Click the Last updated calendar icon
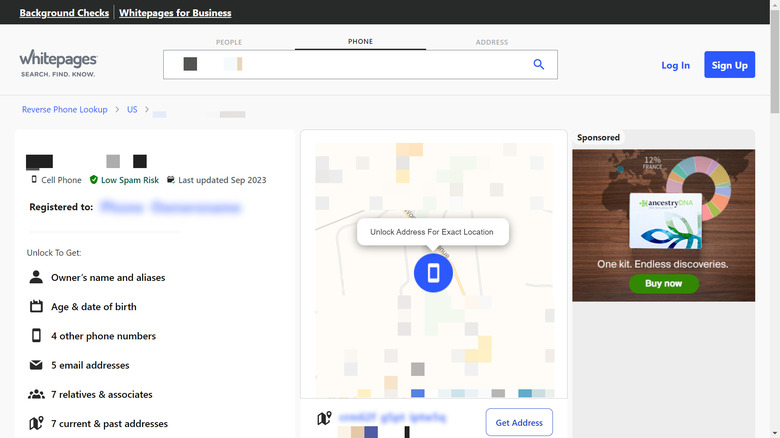The height and width of the screenshot is (438, 780). [x=171, y=179]
